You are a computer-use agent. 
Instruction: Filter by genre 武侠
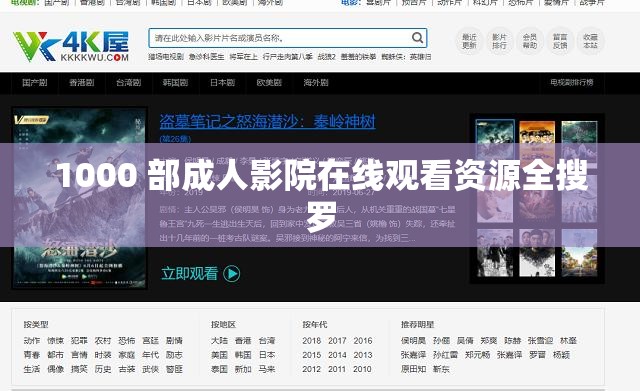(151, 369)
